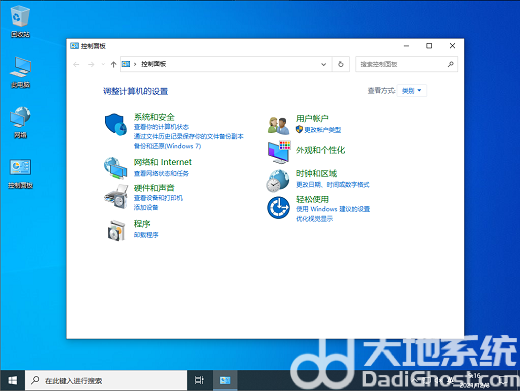Click the 添加设备 link
The image size is (520, 391).
click(x=146, y=207)
